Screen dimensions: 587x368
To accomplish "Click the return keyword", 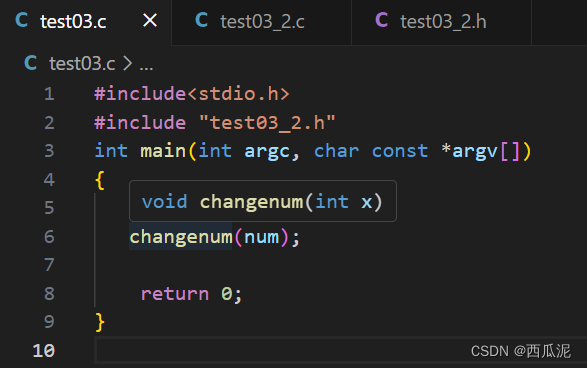I will [x=175, y=294].
